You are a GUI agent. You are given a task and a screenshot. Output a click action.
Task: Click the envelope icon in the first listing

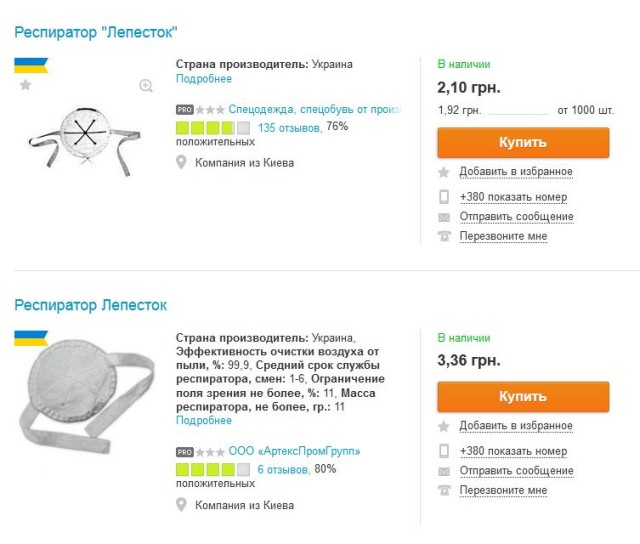click(445, 217)
